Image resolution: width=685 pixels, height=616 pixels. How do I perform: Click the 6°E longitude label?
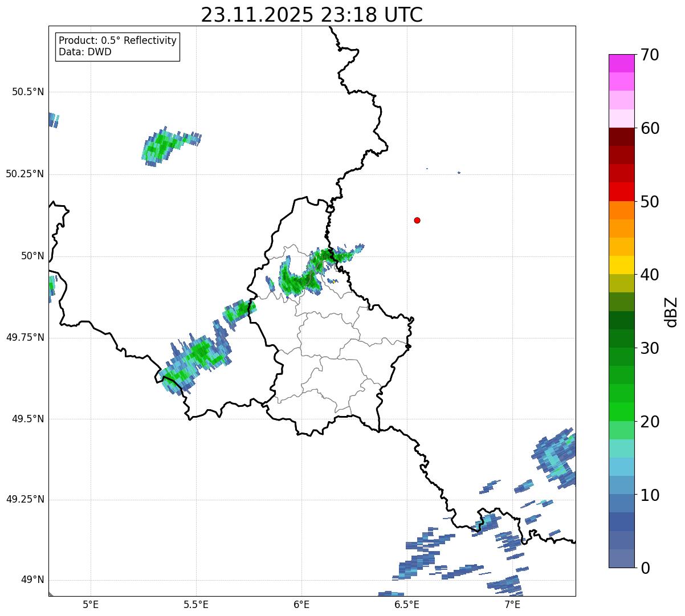click(x=301, y=605)
